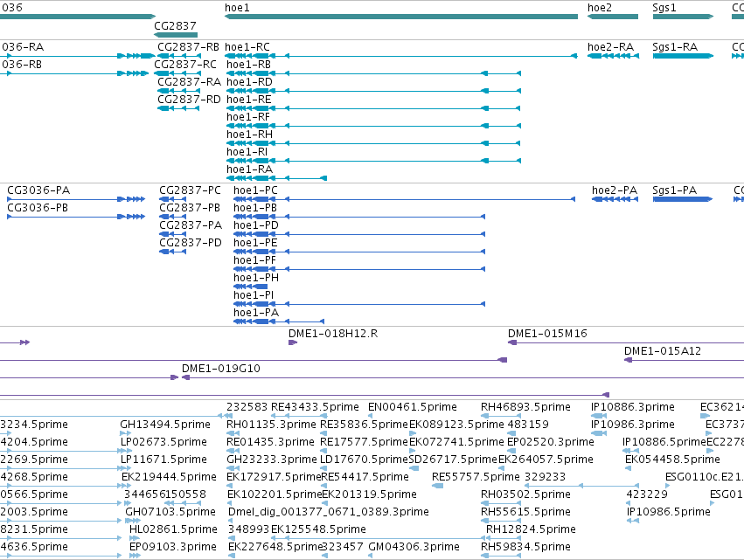
Task: Click the RE01435.3prime EST label
Action: pos(270,442)
